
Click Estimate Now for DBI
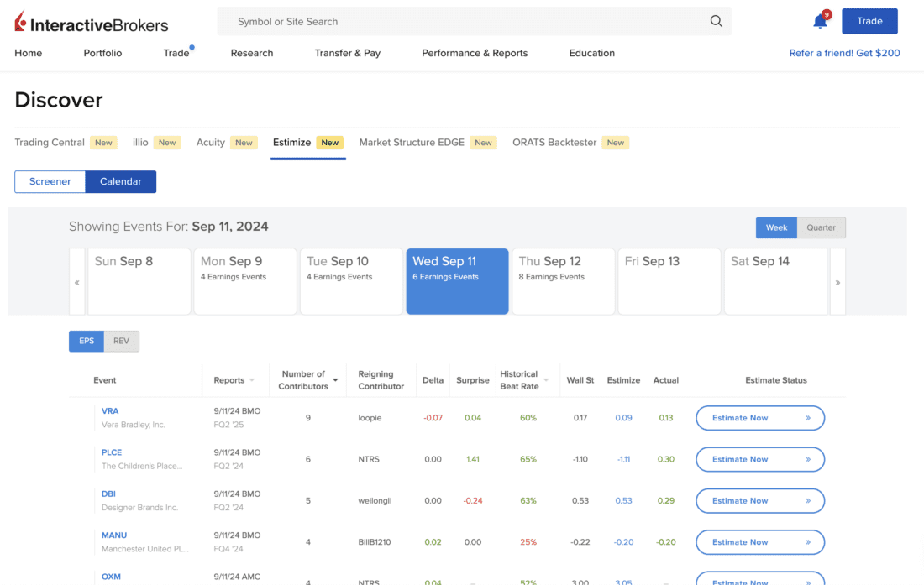point(760,501)
